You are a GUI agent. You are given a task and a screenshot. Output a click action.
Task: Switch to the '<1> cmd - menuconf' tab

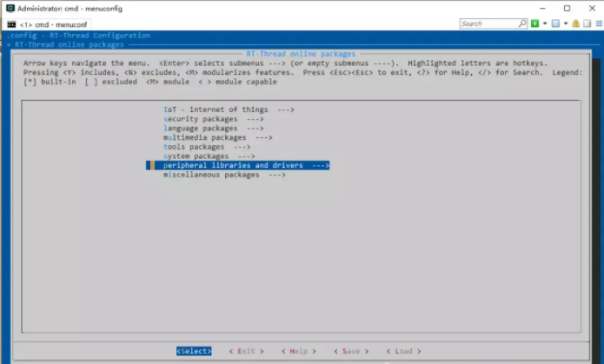coord(48,24)
